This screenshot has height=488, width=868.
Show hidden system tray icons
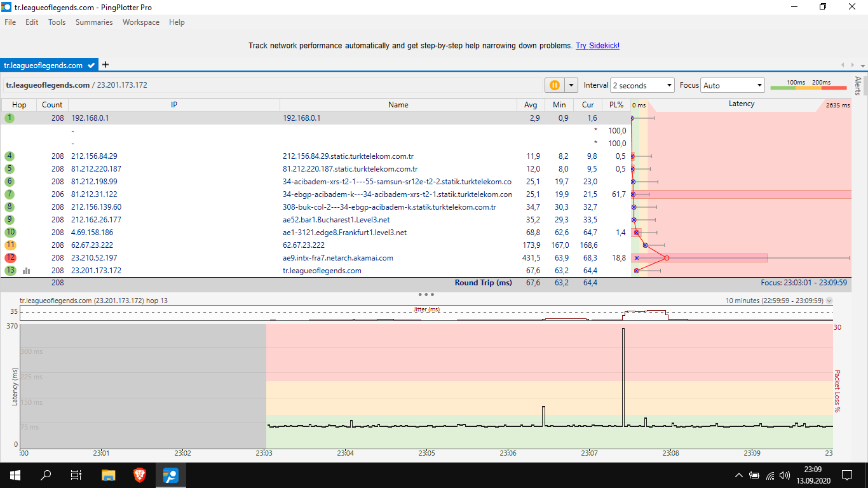[738, 475]
